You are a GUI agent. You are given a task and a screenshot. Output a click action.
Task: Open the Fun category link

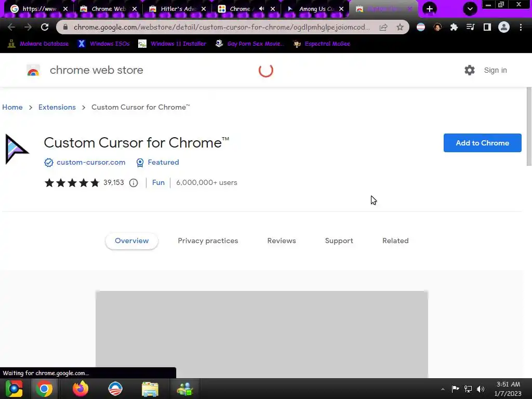[x=158, y=182]
